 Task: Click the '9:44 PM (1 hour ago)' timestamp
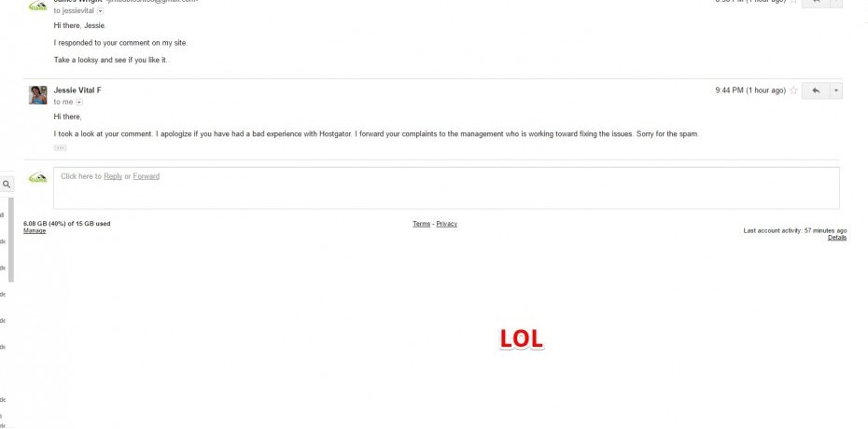tap(750, 90)
